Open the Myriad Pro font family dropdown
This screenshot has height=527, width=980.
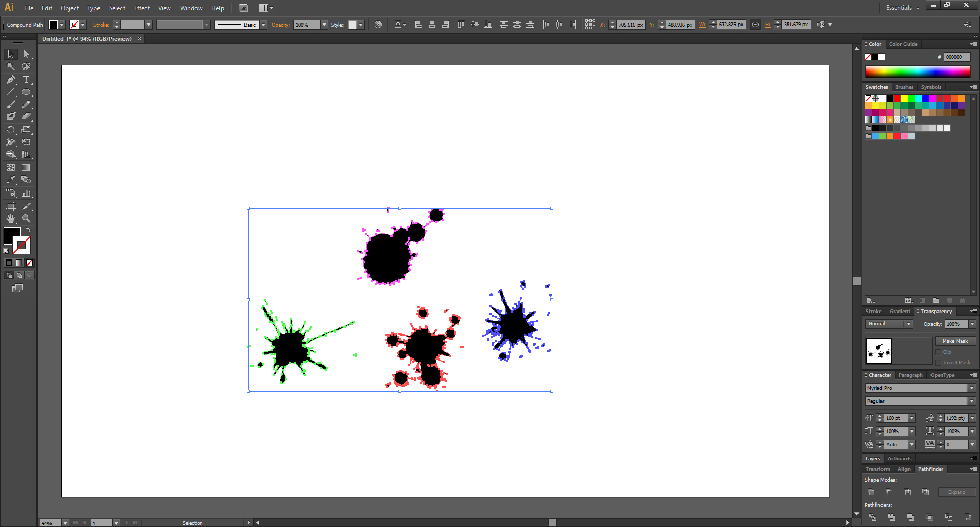(x=972, y=388)
